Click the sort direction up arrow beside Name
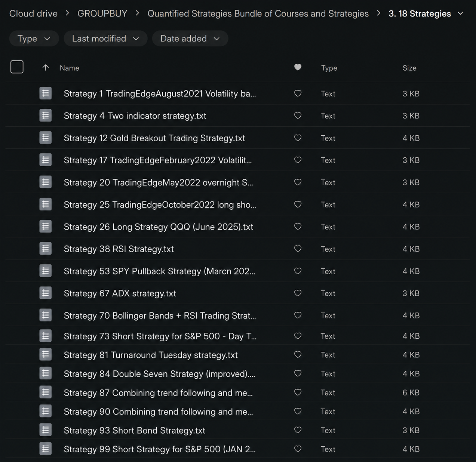This screenshot has height=462, width=476. pos(46,68)
